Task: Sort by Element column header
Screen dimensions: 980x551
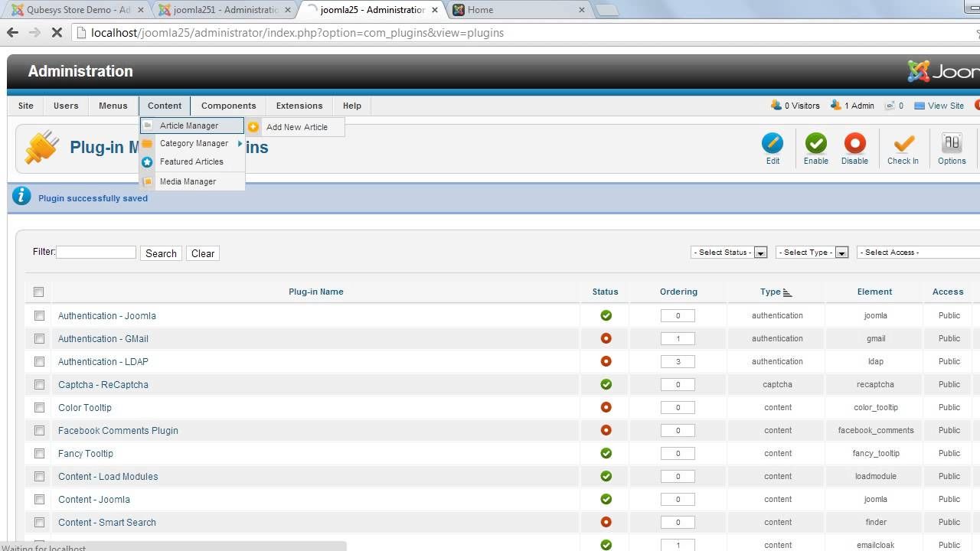Action: (x=874, y=292)
